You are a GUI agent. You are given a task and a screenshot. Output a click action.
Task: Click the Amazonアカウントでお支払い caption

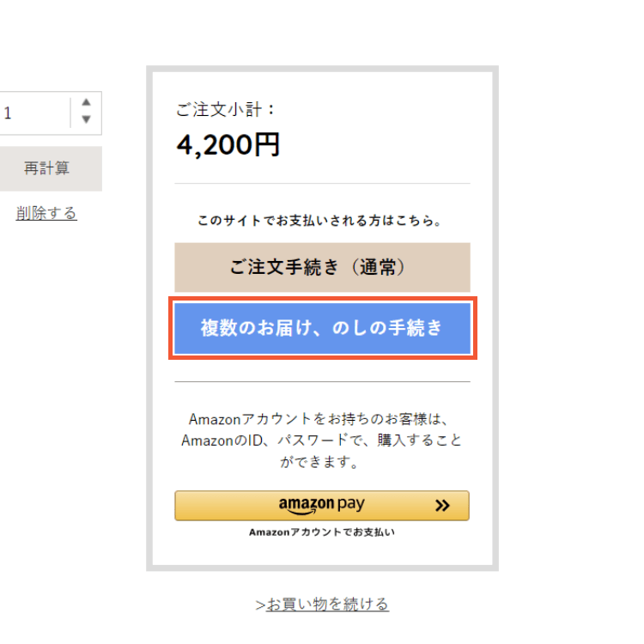tap(322, 532)
